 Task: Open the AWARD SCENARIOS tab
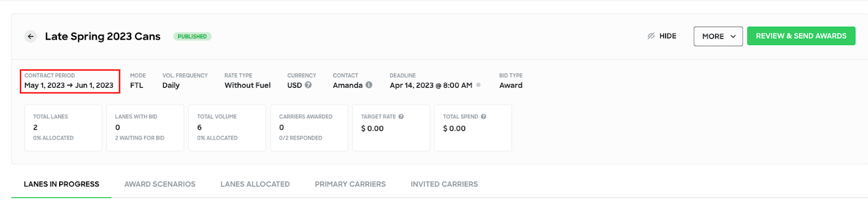tap(159, 184)
